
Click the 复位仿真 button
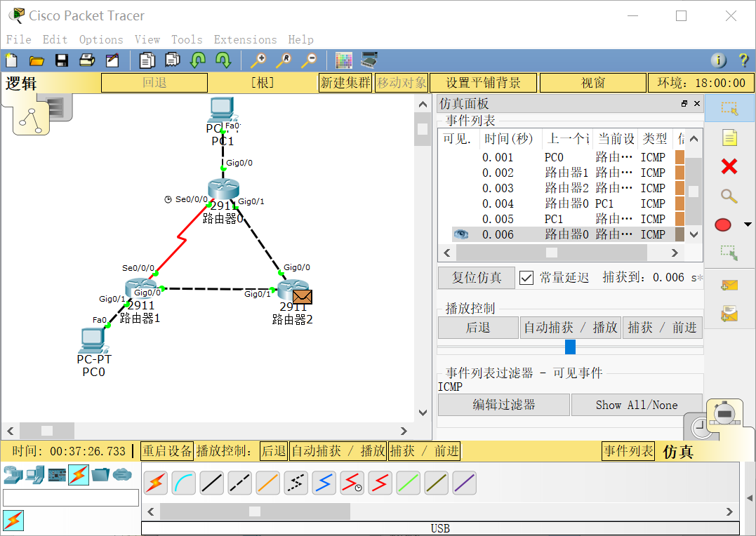(x=477, y=278)
